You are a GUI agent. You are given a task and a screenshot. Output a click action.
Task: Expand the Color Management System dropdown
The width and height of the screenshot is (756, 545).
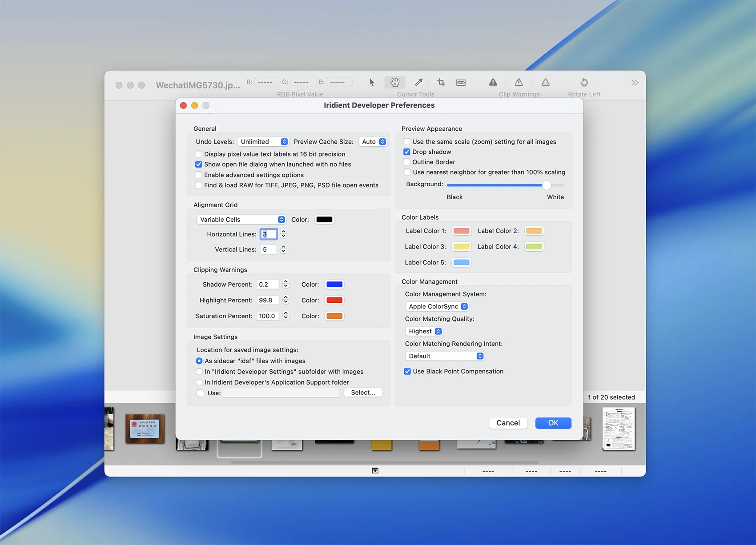[438, 307]
